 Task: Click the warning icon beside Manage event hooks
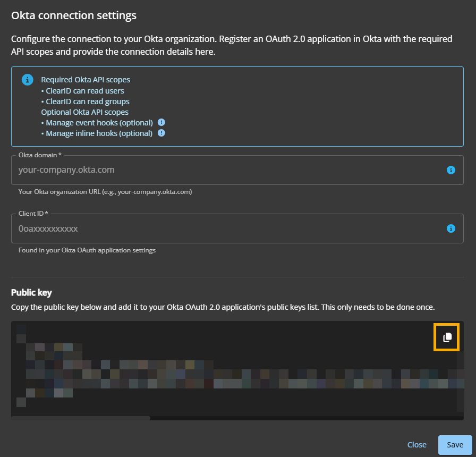(161, 122)
